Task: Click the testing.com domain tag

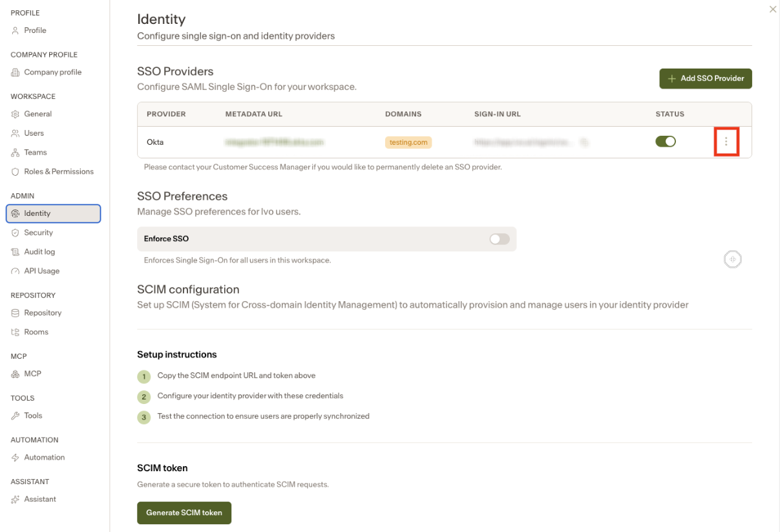Action: [408, 142]
